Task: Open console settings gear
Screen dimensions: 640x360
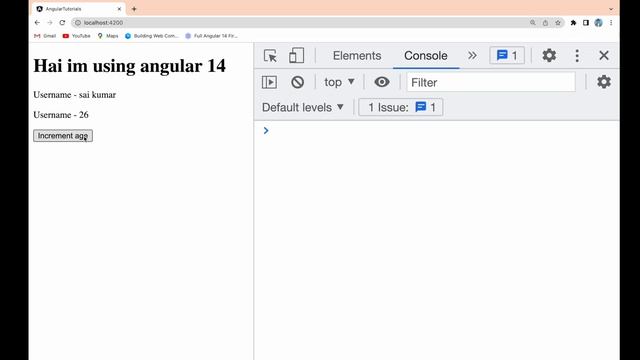Action: 604,82
